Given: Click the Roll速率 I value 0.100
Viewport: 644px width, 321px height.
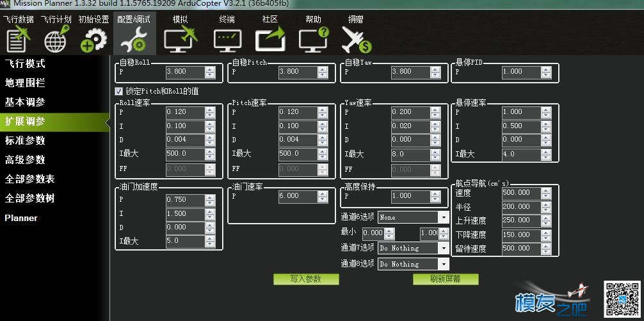Looking at the screenshot, I should (185, 127).
